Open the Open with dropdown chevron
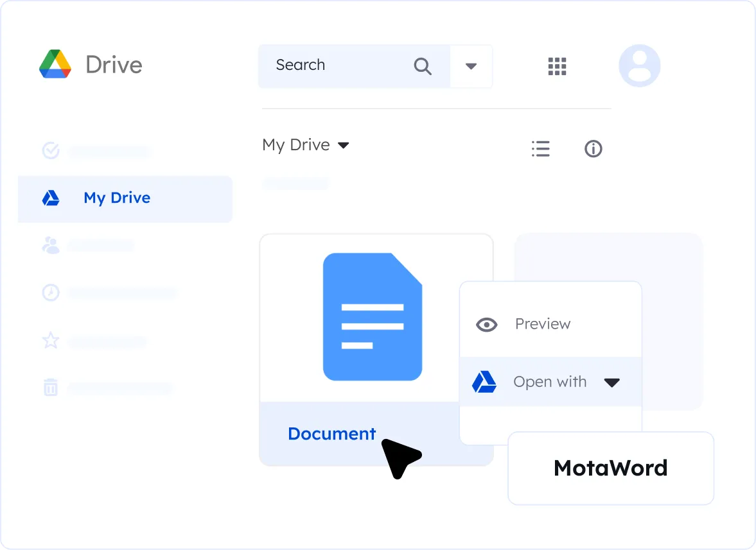 612,382
